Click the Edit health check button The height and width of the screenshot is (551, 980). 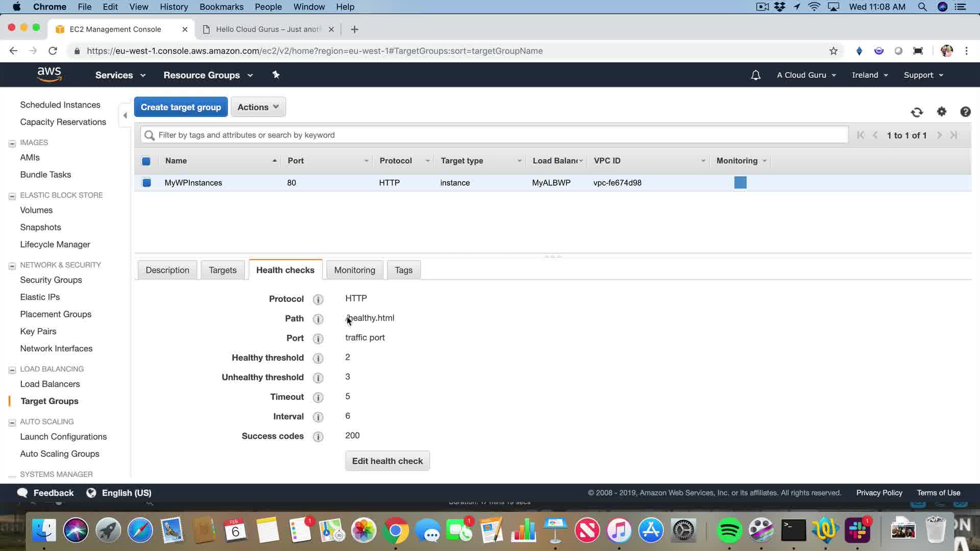tap(387, 461)
